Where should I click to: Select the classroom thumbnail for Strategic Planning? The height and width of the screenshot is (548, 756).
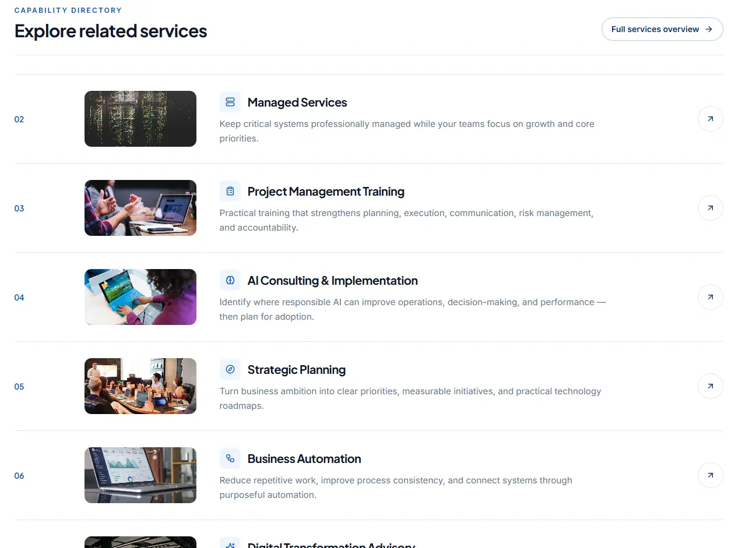(x=140, y=386)
